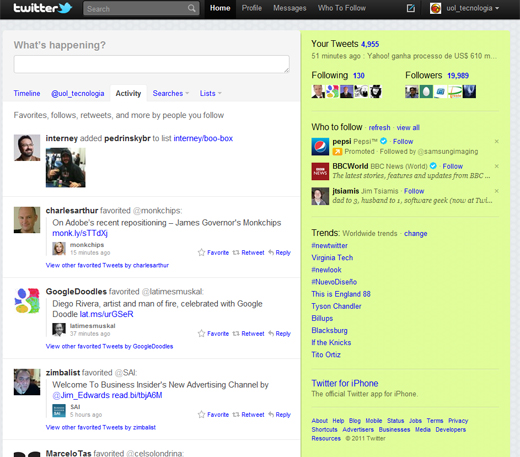Open interney's profile picture
Screen dimensions: 520x457
click(x=27, y=148)
